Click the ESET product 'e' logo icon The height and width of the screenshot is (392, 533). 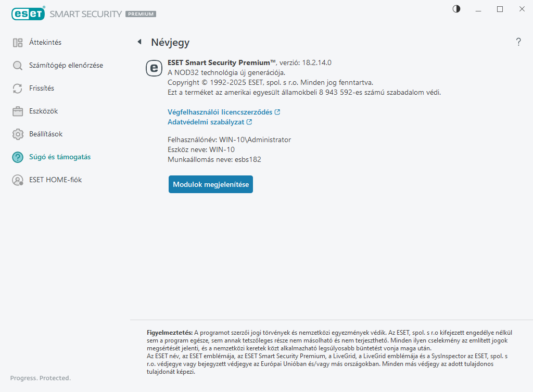(x=154, y=68)
